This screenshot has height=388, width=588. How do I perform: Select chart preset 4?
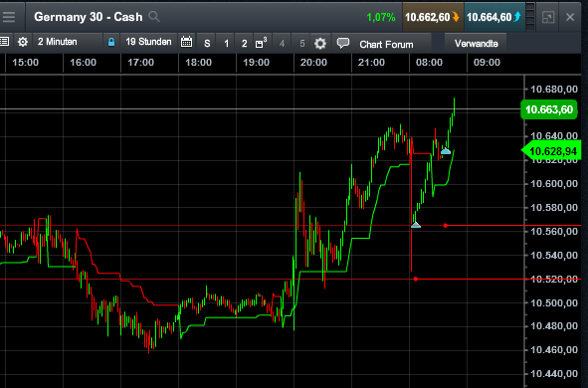282,44
